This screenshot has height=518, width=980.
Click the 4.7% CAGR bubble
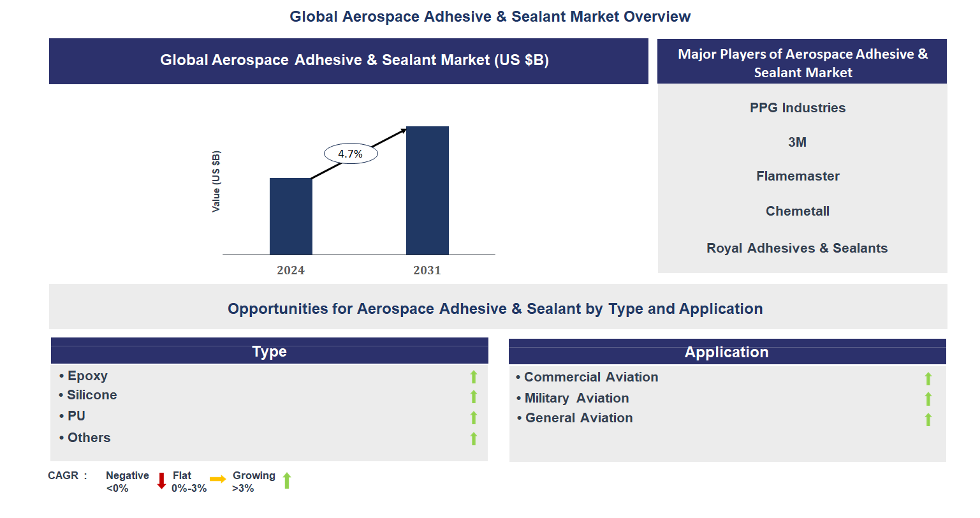[350, 153]
